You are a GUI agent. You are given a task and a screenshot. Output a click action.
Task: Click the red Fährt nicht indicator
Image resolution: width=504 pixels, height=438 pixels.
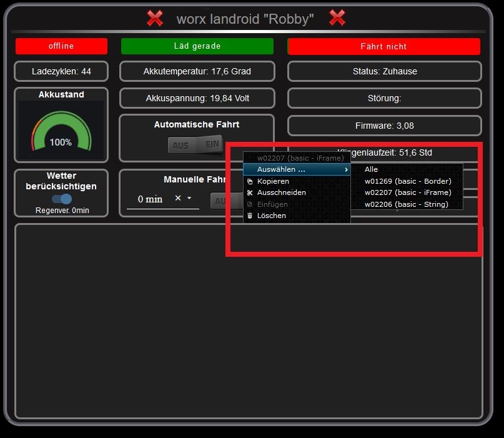(384, 46)
